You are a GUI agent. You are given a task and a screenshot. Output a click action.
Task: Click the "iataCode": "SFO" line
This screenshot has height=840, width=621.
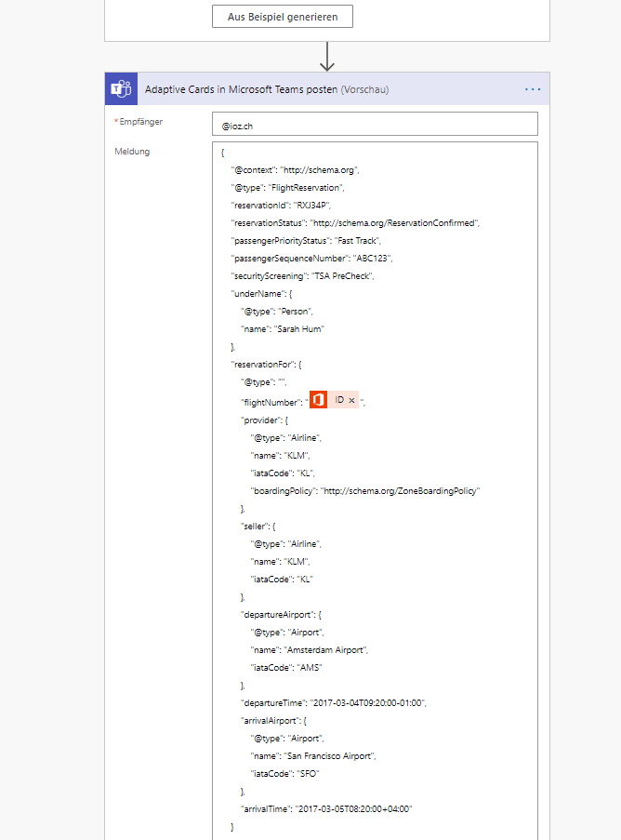pyautogui.click(x=284, y=774)
